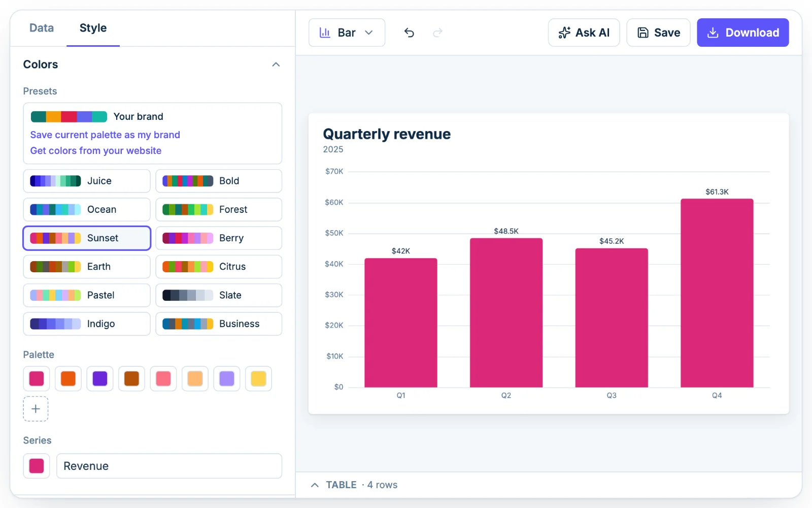
Task: Add a new palette color with plus
Action: pos(36,409)
